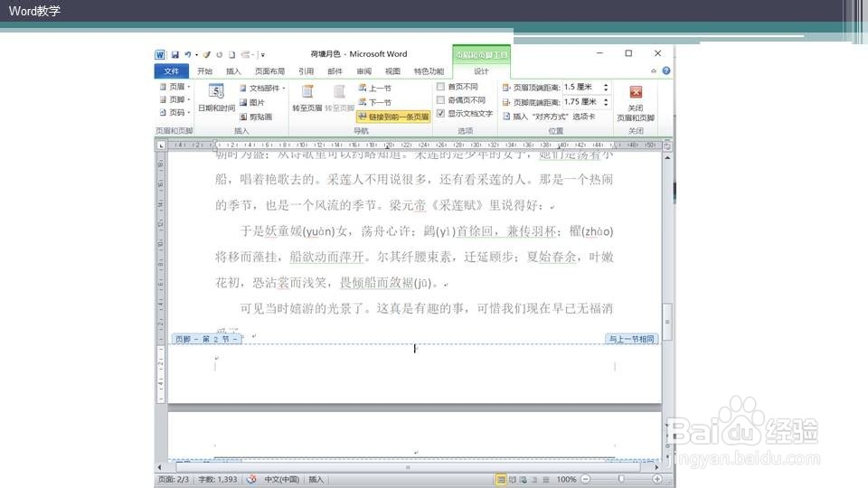
Task: Click 页面: 2/3 in status bar
Action: 174,480
